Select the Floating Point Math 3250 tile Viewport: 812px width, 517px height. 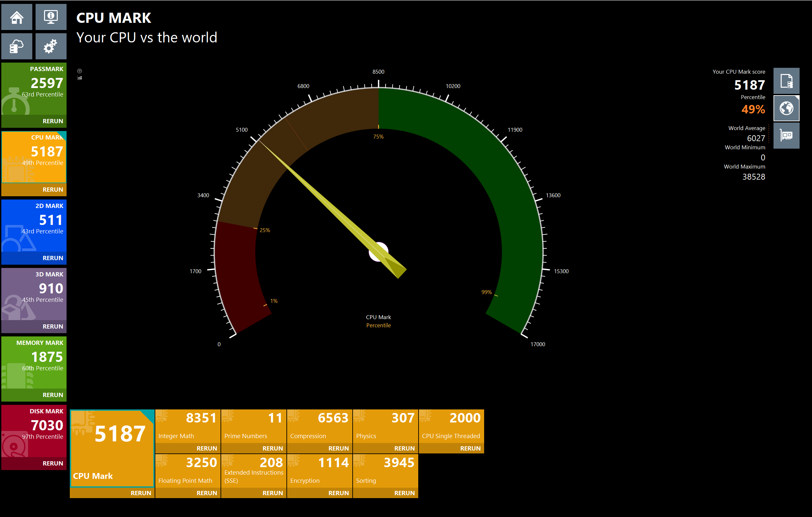[188, 471]
